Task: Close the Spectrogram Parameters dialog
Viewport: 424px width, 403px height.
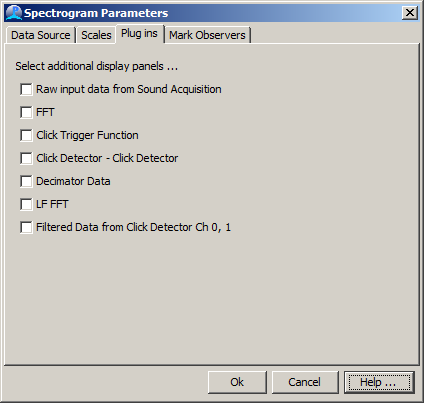Action: click(410, 13)
